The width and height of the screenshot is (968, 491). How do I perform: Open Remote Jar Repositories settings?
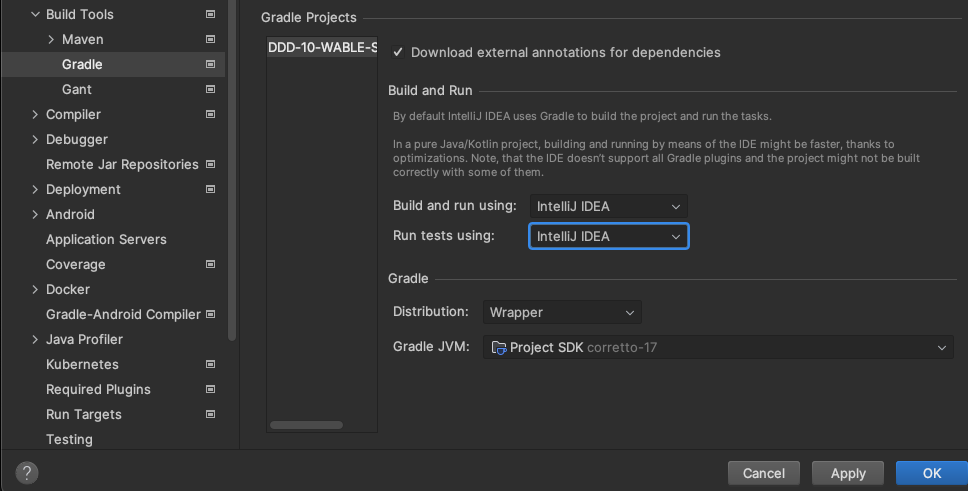point(122,164)
